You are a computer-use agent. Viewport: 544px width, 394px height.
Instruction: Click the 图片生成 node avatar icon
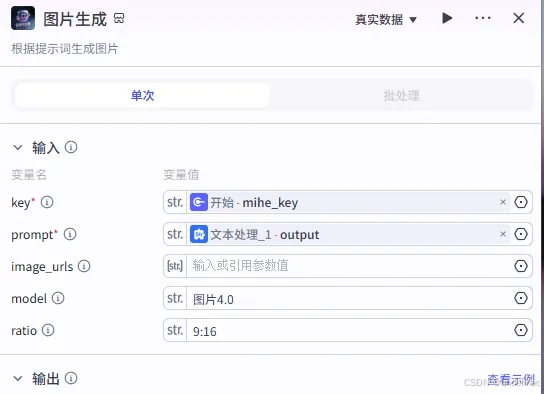23,18
